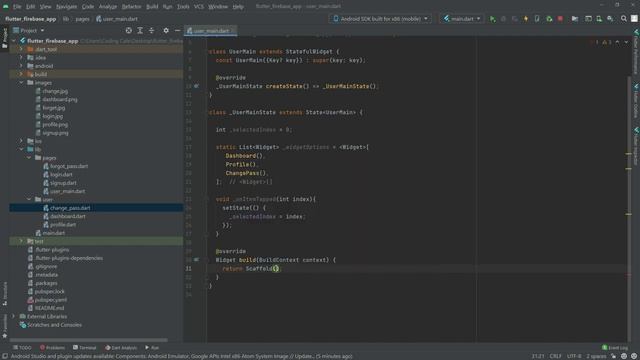Click the gray Debug bug icon in toolbar
Image resolution: width=640 pixels, height=360 pixels.
pos(503,19)
